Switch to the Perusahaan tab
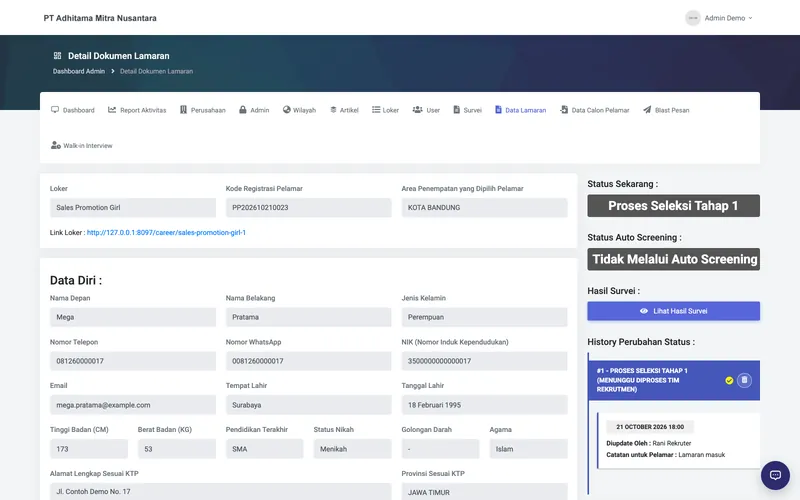Viewport: 800px width, 500px height. 203,110
